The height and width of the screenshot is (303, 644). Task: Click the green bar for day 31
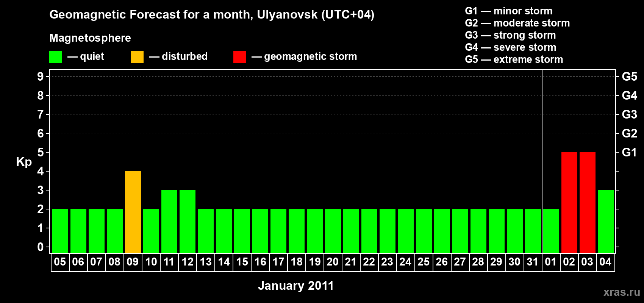[533, 231]
